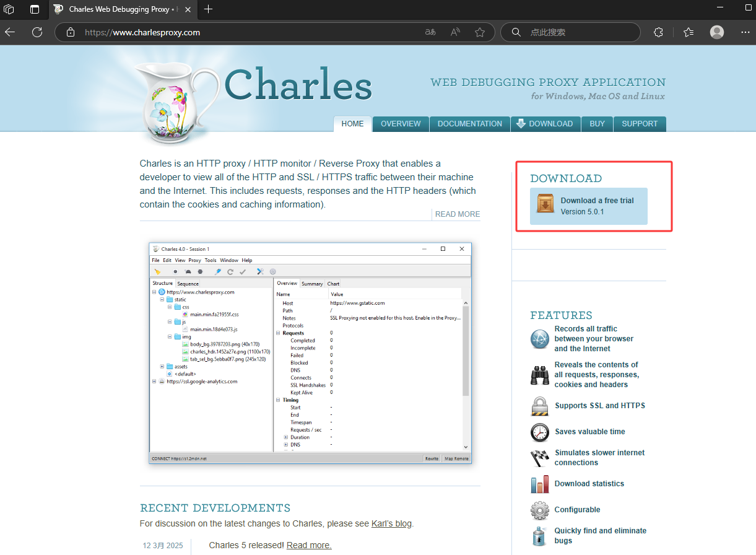
Task: Open the tab actions menu icon
Action: (35, 9)
